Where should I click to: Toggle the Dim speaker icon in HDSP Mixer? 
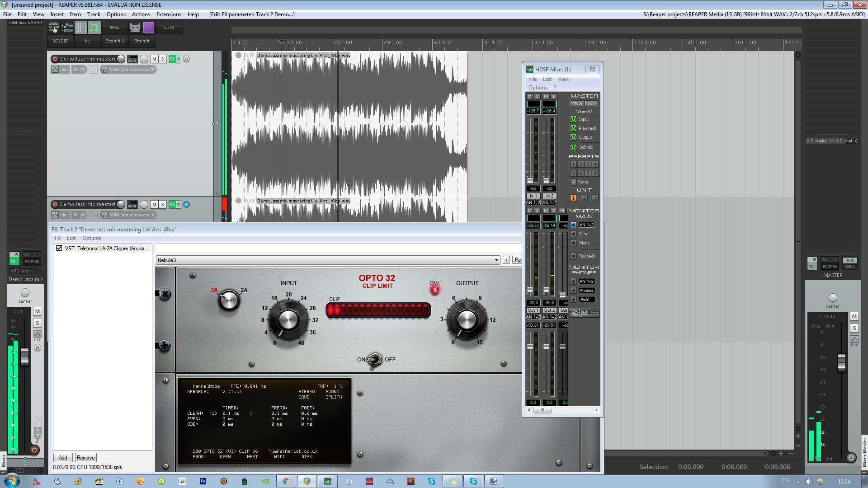(573, 234)
